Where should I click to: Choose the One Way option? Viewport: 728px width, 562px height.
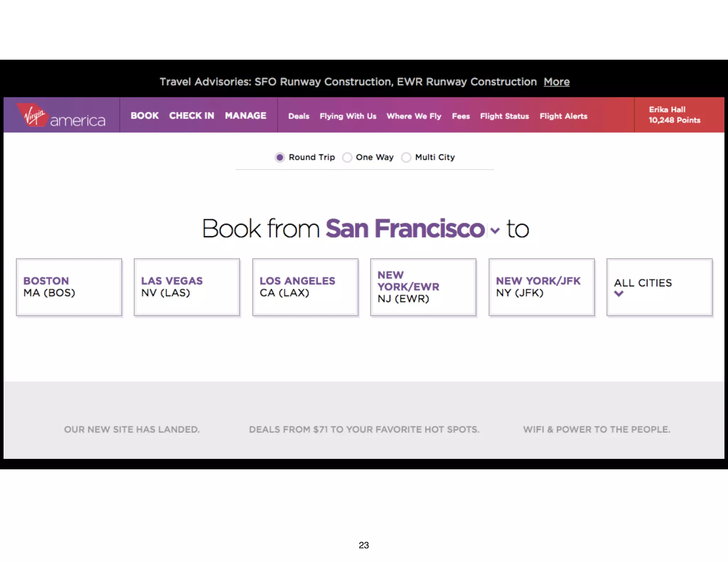(x=347, y=157)
